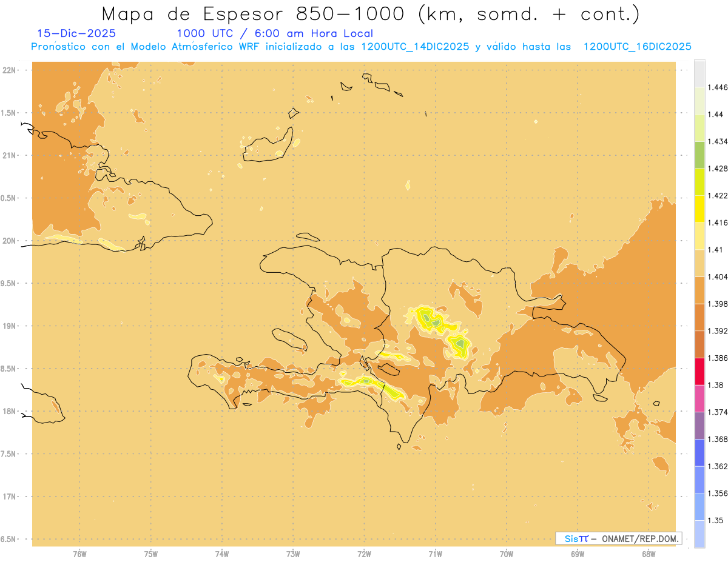Click the pink 1.374 legend swatch
728x562 pixels.
click(699, 398)
